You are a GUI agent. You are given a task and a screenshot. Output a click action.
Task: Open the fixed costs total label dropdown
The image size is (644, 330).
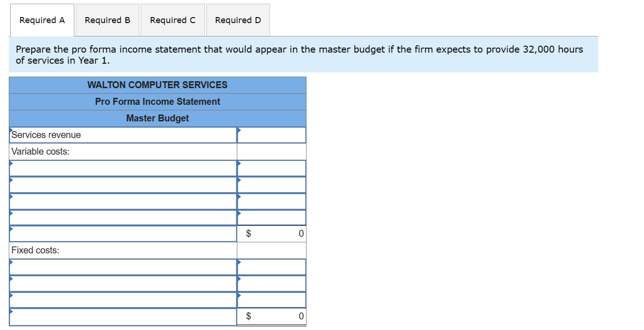pyautogui.click(x=123, y=317)
